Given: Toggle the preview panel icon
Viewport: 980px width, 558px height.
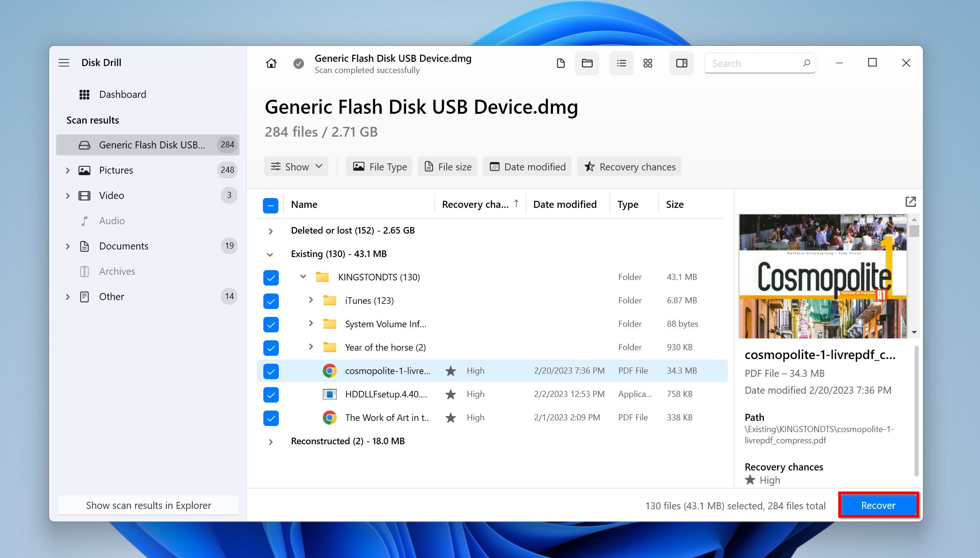Looking at the screenshot, I should point(682,63).
